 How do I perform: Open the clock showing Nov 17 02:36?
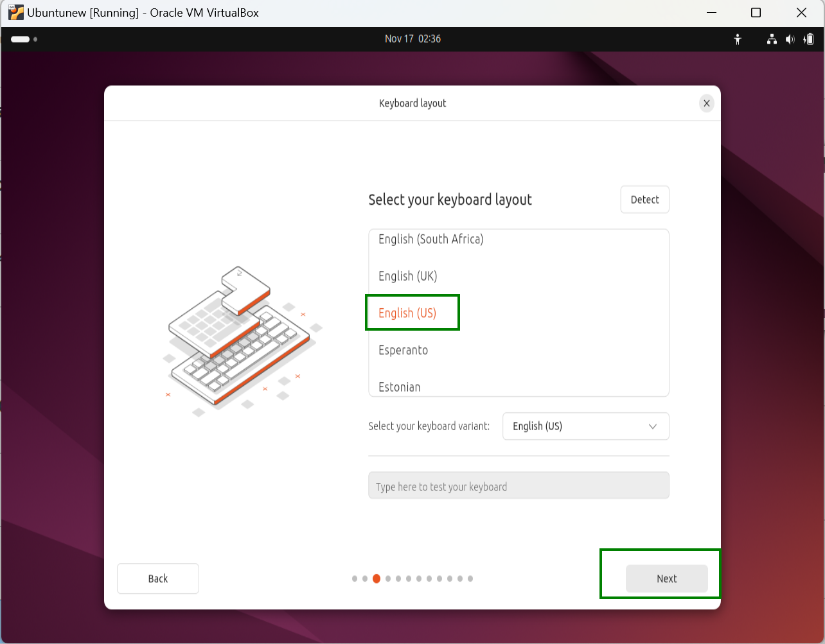pyautogui.click(x=412, y=39)
